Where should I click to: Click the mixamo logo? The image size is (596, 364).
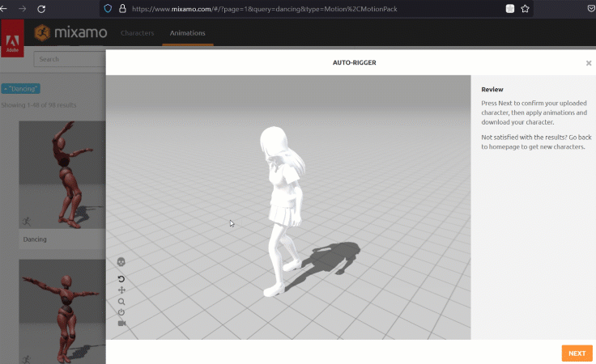click(71, 32)
